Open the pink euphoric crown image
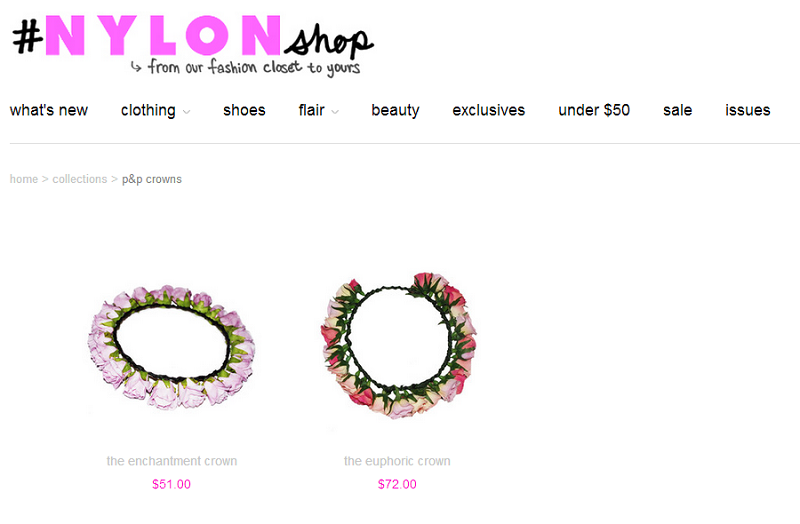800x524 pixels. pyautogui.click(x=398, y=345)
